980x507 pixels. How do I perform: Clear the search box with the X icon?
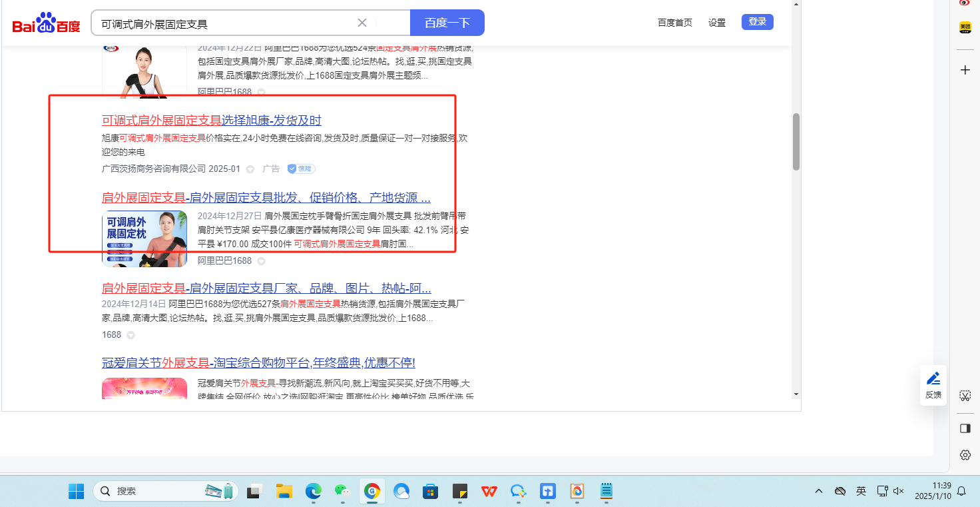click(362, 23)
